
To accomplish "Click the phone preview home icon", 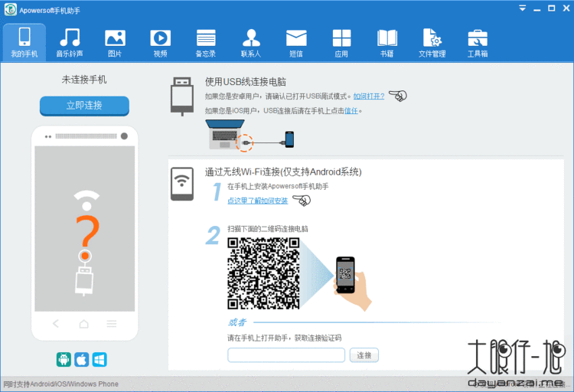I will tap(84, 324).
